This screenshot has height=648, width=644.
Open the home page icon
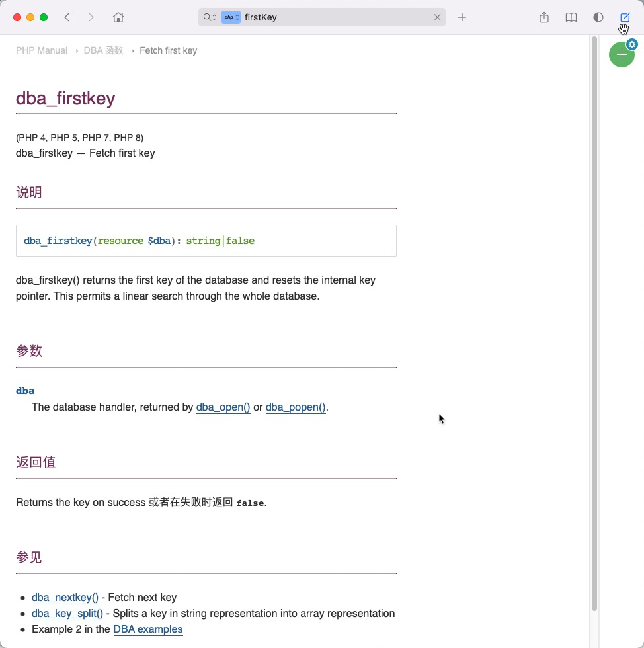tap(118, 17)
